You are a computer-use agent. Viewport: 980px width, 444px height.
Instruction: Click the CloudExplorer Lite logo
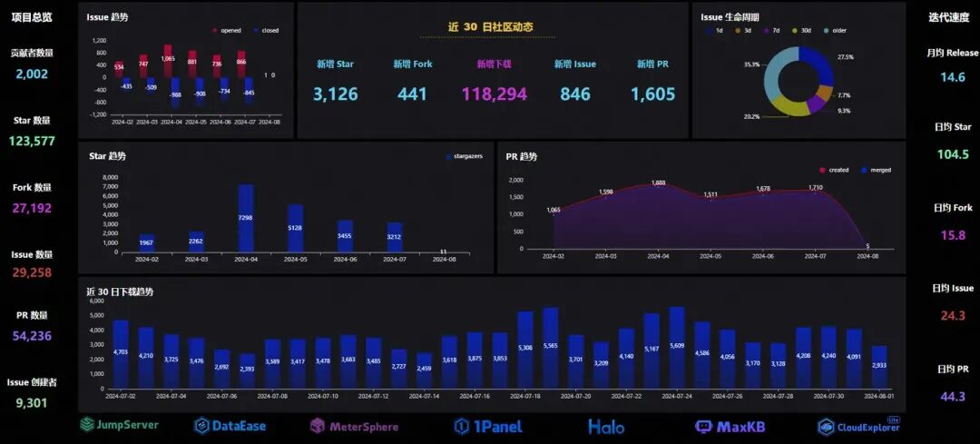tap(859, 427)
